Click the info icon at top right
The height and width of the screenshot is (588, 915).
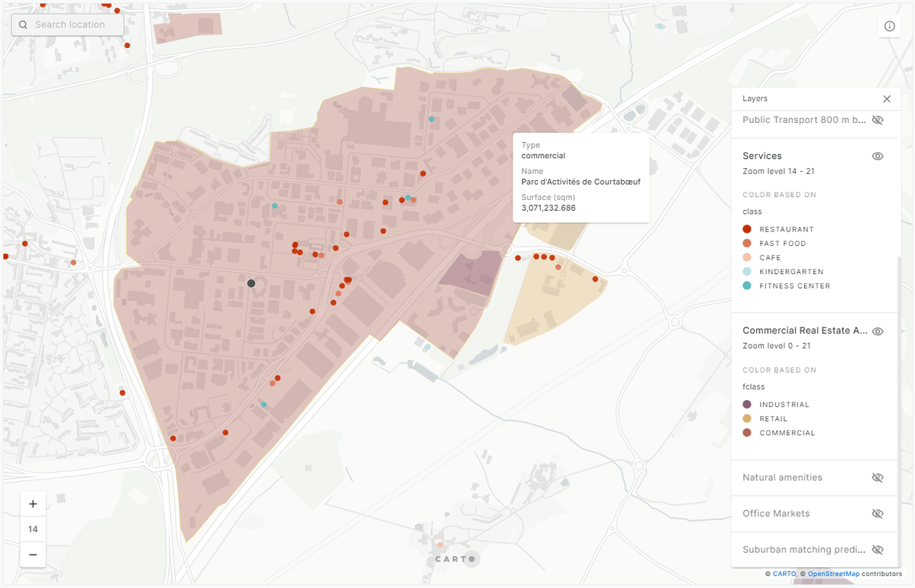pyautogui.click(x=889, y=26)
